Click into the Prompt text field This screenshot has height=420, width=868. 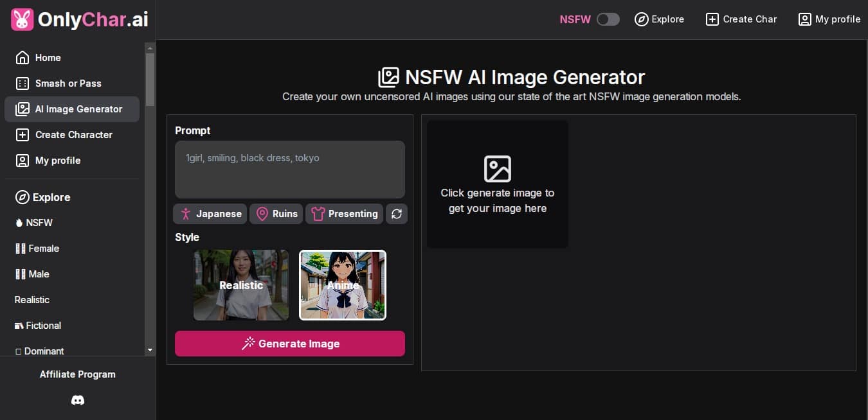point(290,170)
